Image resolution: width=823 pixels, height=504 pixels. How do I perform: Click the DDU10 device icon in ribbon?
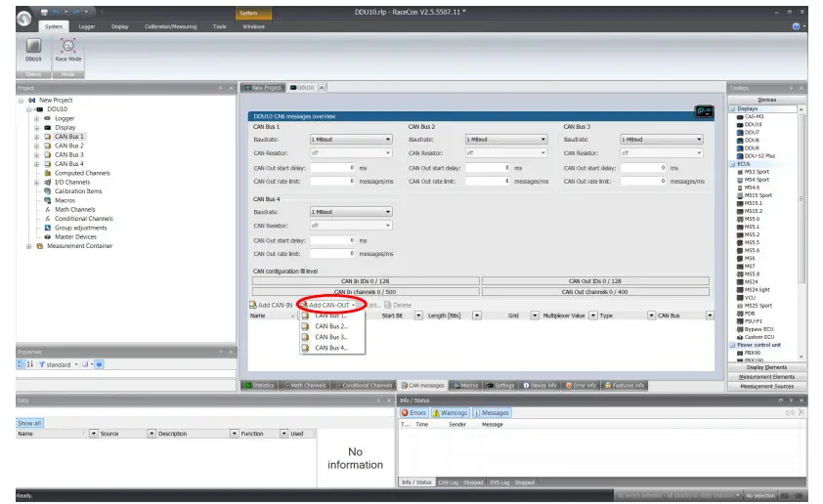click(33, 46)
